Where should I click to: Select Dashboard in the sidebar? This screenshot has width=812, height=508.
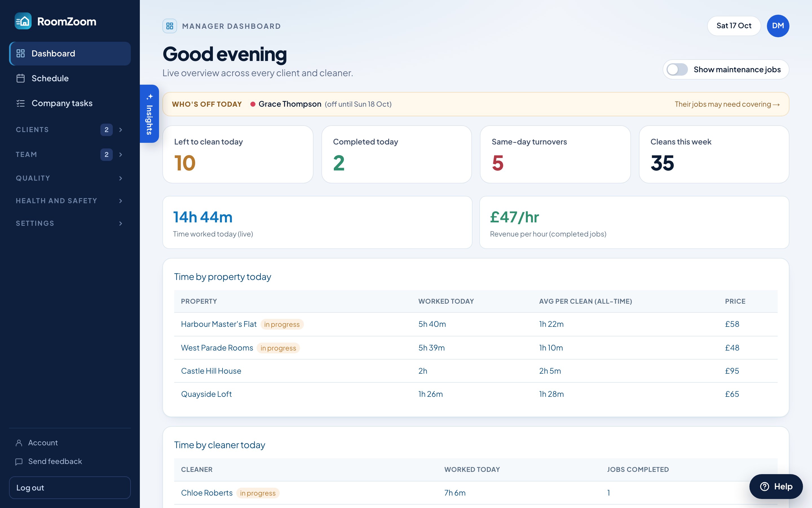click(70, 53)
